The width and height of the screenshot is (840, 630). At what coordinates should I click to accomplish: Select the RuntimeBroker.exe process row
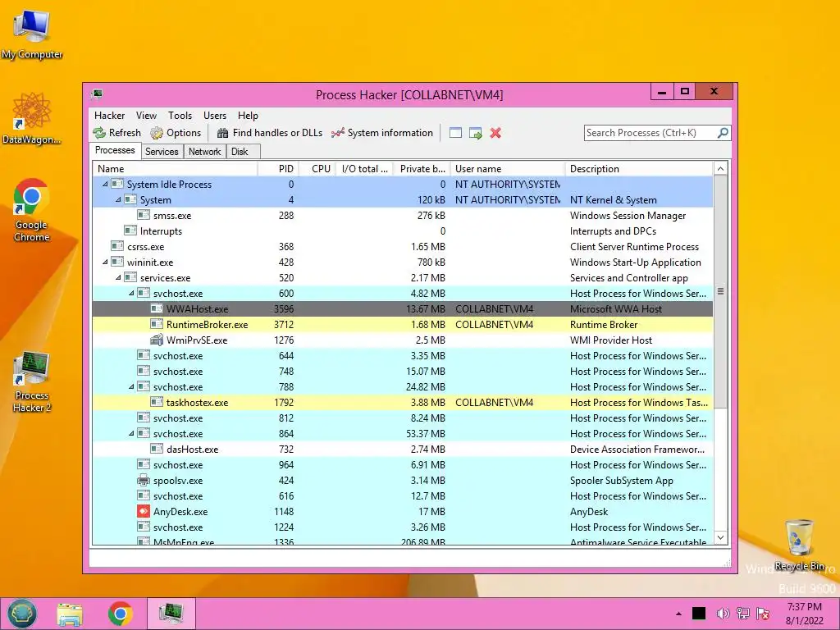tap(403, 325)
